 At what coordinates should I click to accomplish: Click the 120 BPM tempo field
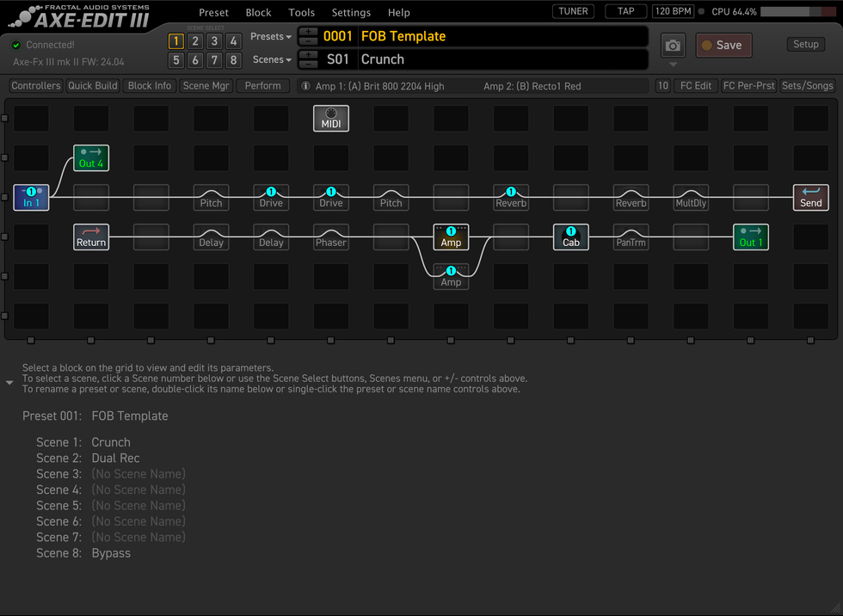(673, 11)
